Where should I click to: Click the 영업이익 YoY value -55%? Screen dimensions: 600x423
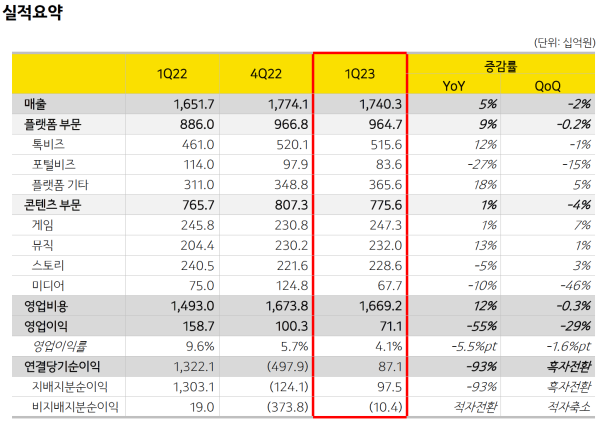482,326
